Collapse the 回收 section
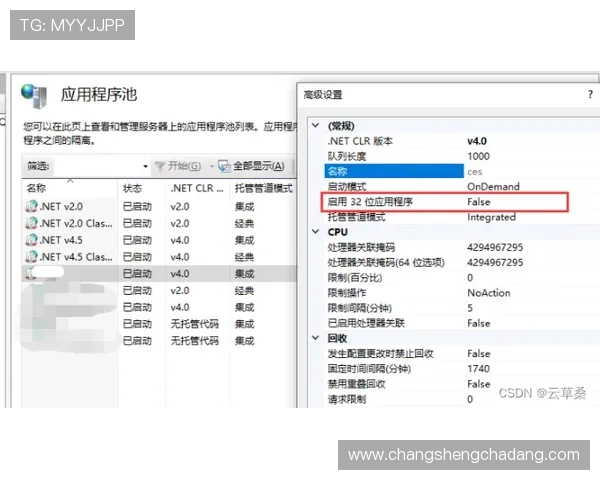The height and width of the screenshot is (480, 600). click(x=316, y=338)
